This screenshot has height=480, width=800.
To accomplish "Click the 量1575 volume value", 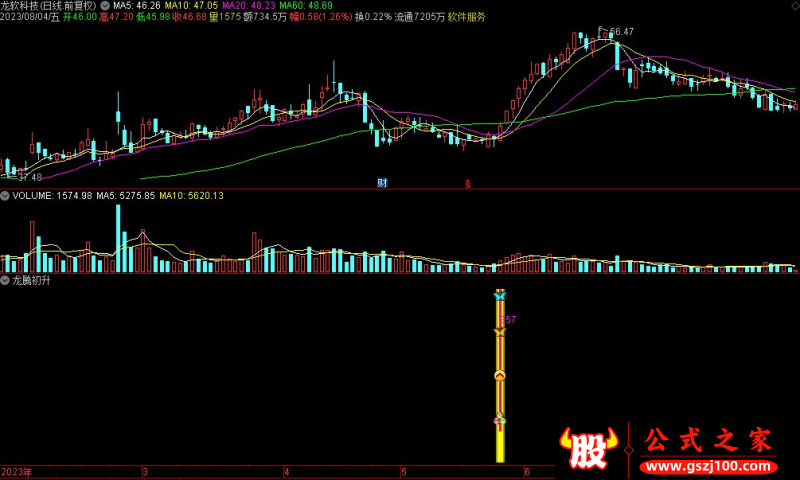I will (x=225, y=17).
